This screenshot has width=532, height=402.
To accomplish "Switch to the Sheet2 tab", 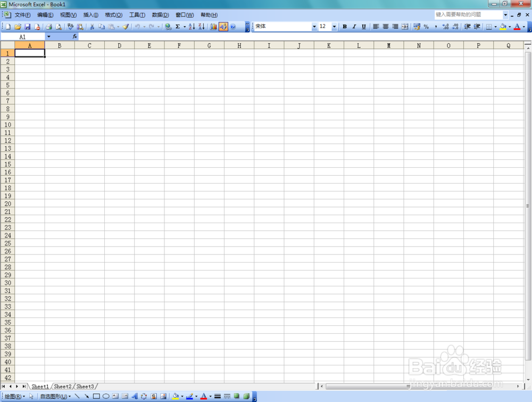I will pos(62,386).
